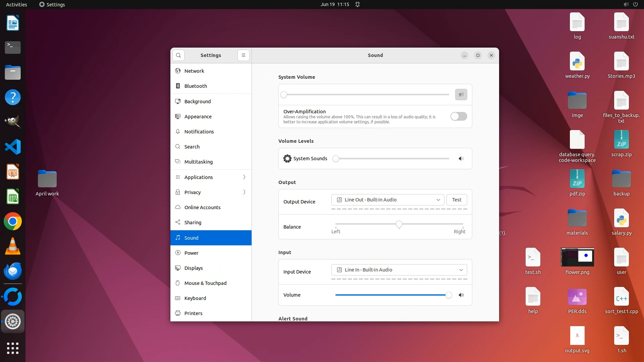The height and width of the screenshot is (362, 644).
Task: Open the Activities overview
Action: pos(16,4)
